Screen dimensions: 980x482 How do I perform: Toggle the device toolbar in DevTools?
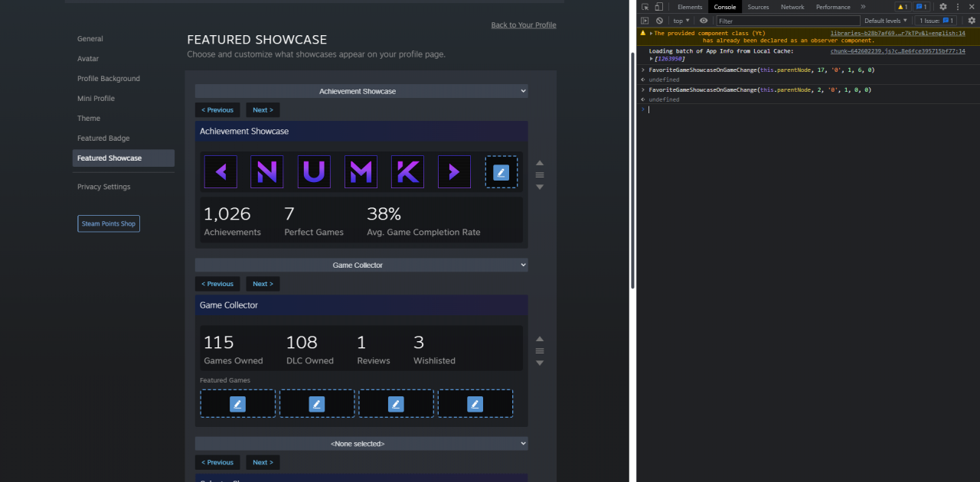(658, 7)
